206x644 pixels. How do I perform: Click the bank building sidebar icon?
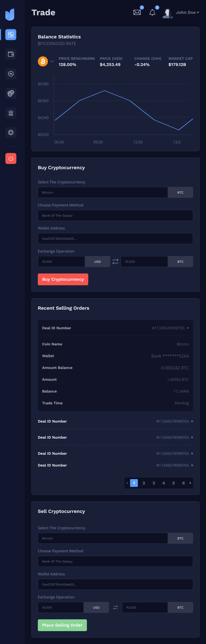pos(11,113)
